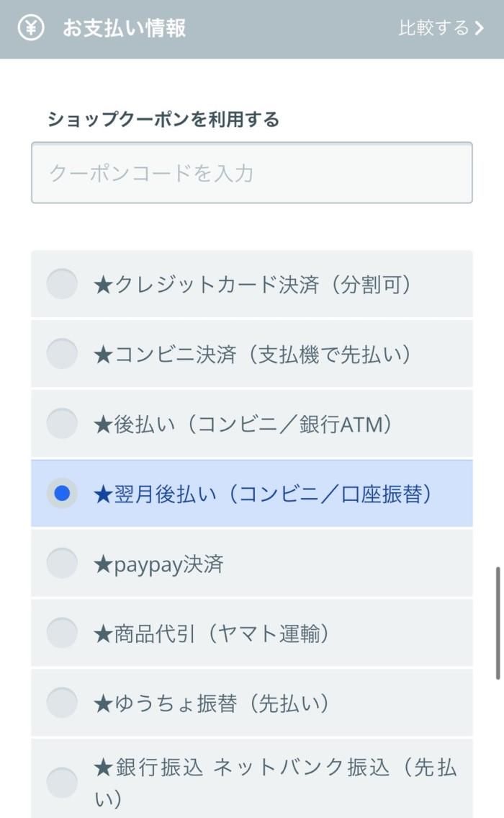Click the selected 翌月後払い radio button
The image size is (504, 818).
(62, 494)
